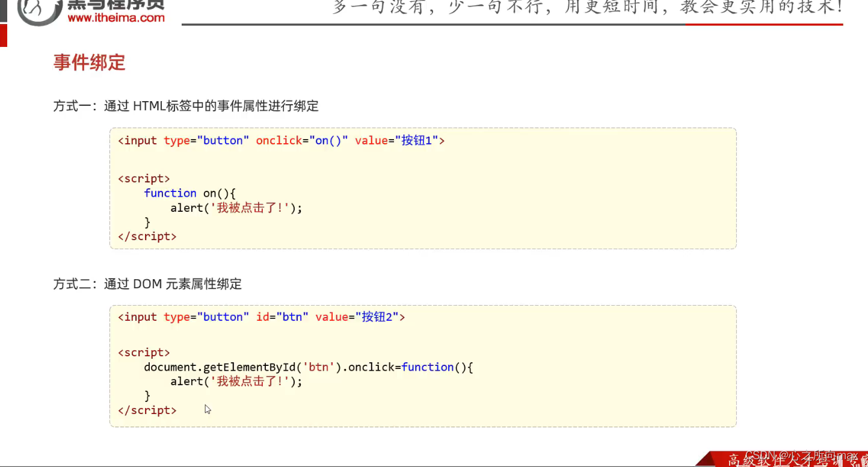Click the red underline below the slogan text
Image resolution: width=868 pixels, height=467 pixels.
764,25
